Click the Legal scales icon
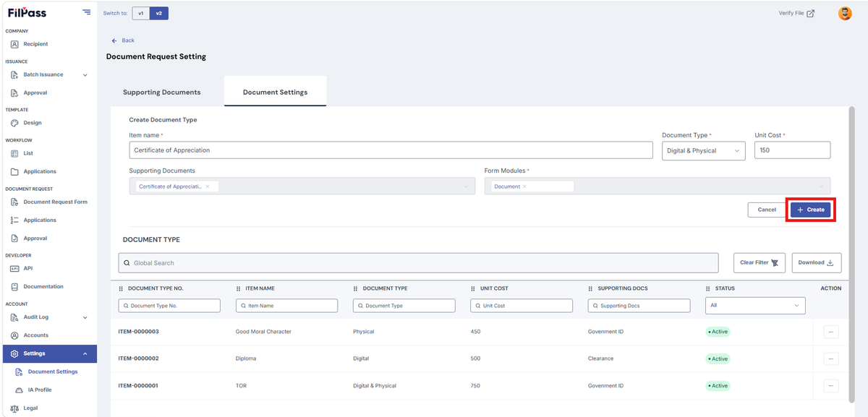 pos(14,408)
